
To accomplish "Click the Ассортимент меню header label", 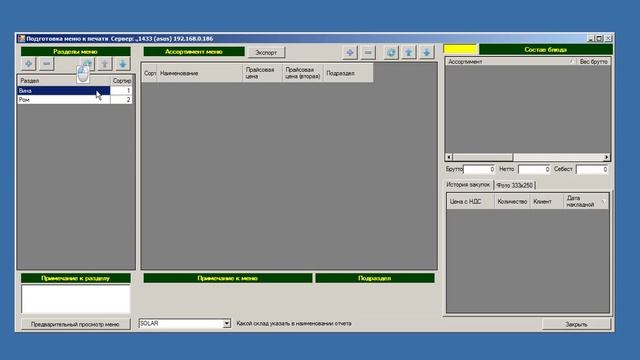I will tap(194, 51).
